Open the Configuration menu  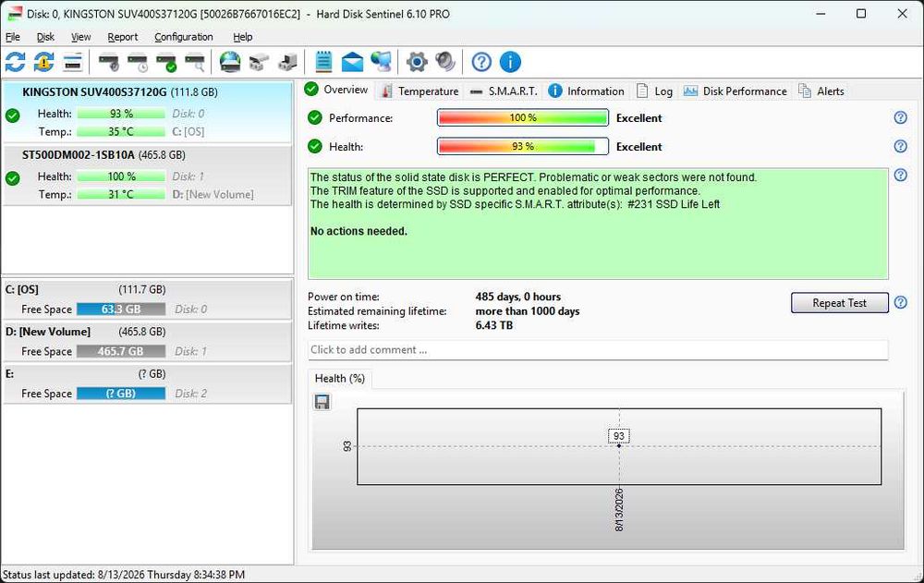tap(184, 37)
